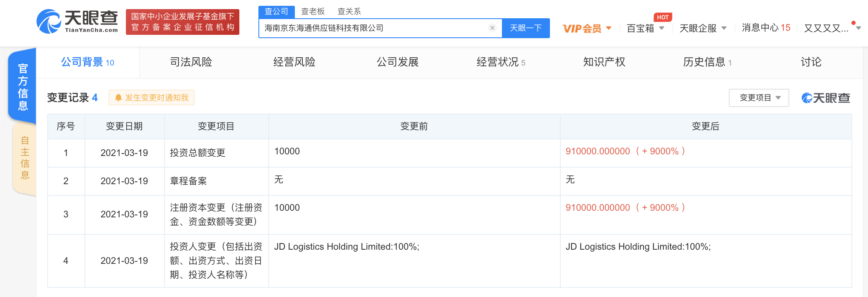Click the 变更后 column header
Viewport: 868px width, 297px height.
click(706, 127)
